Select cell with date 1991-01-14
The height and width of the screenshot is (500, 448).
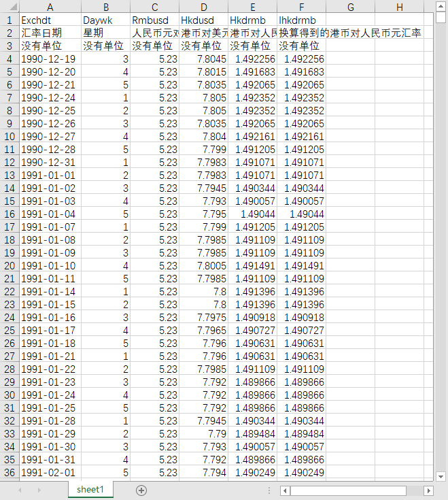click(50, 291)
